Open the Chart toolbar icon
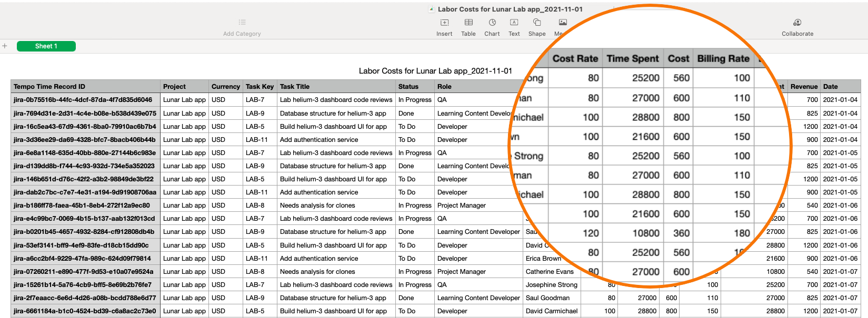Screen dimensions: 868x318 tap(492, 23)
